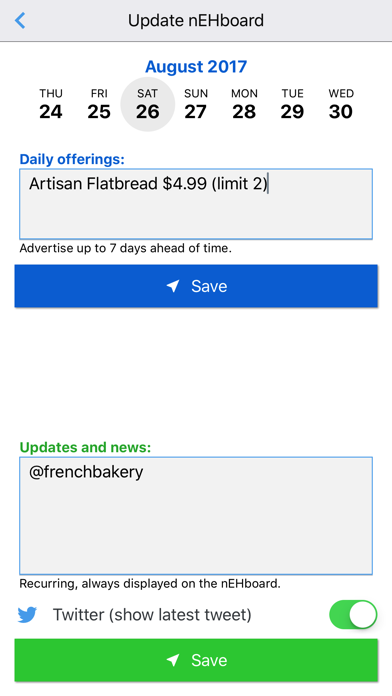Save the daily offerings with blue button
Viewport: 392px width, 696px height.
[x=196, y=286]
